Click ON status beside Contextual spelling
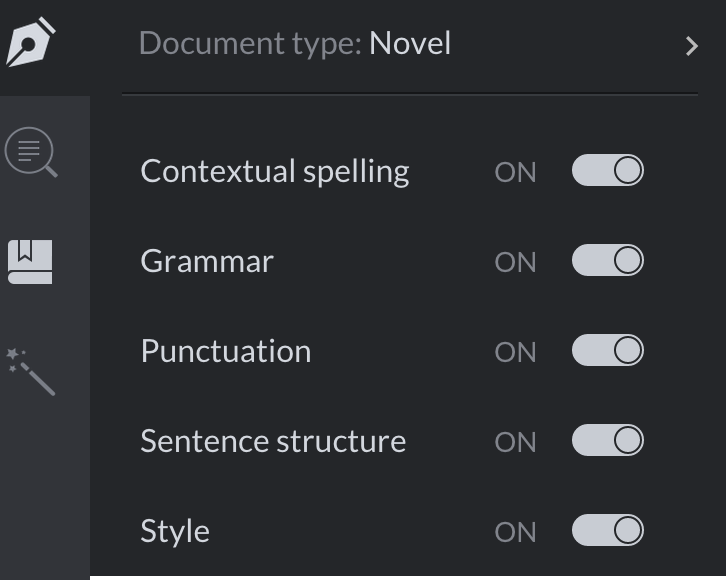Screen dimensions: 726x580 pyautogui.click(x=515, y=172)
